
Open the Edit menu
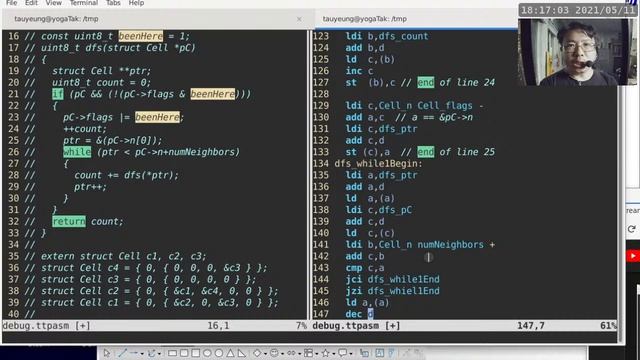coord(31,3)
